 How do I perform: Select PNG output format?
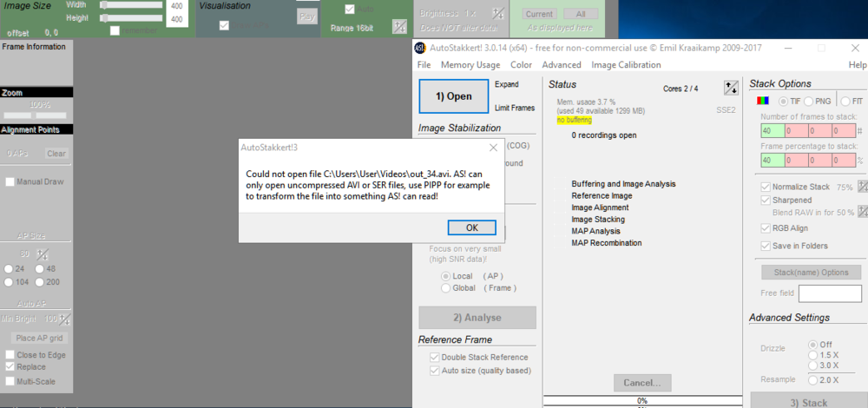point(808,102)
